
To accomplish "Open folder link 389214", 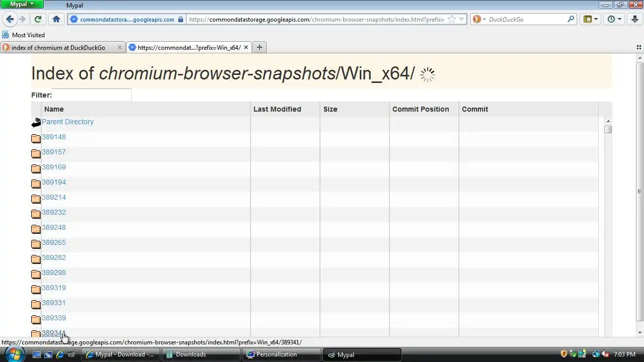I will [54, 197].
